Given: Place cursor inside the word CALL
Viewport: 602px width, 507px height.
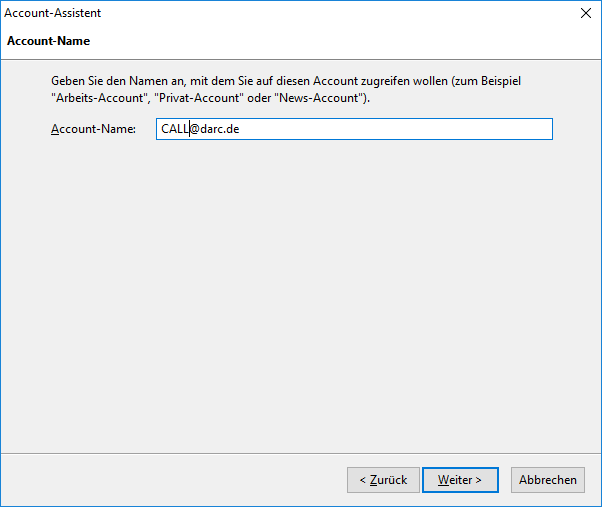Looking at the screenshot, I should click(x=175, y=129).
